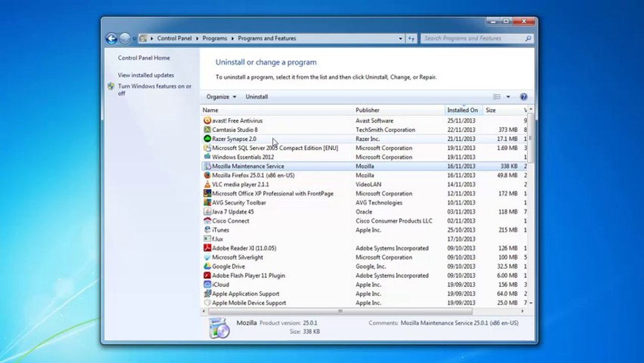644x363 pixels.
Task: Expand the arrow after Control Panel breadcrumb
Action: (x=197, y=38)
